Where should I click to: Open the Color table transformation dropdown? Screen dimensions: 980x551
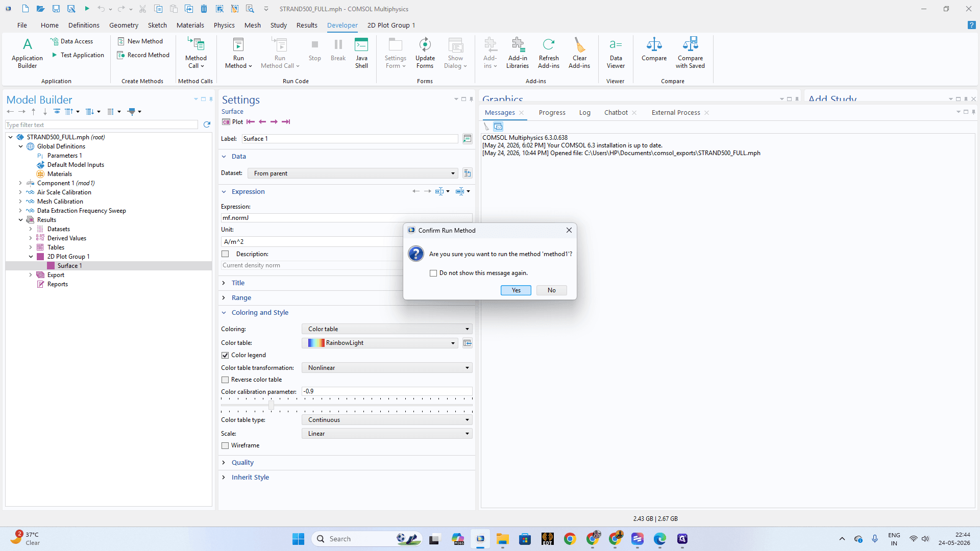tap(387, 368)
